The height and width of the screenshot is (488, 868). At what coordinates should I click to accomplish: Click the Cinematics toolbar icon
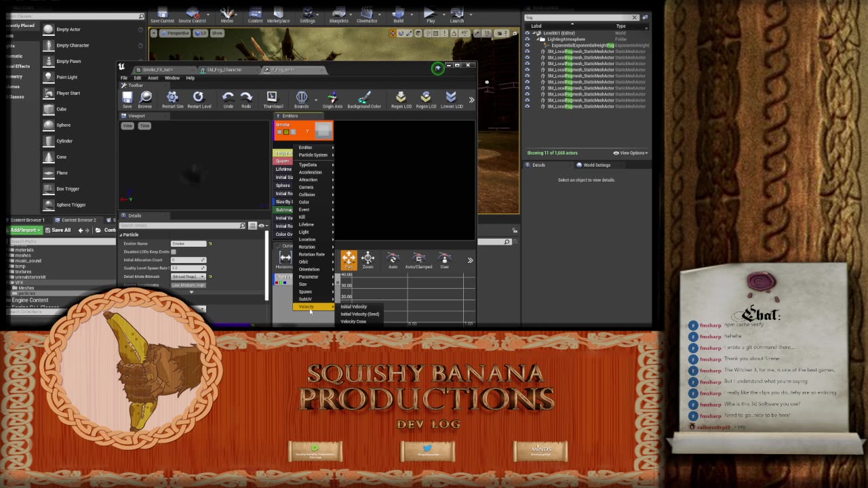367,15
